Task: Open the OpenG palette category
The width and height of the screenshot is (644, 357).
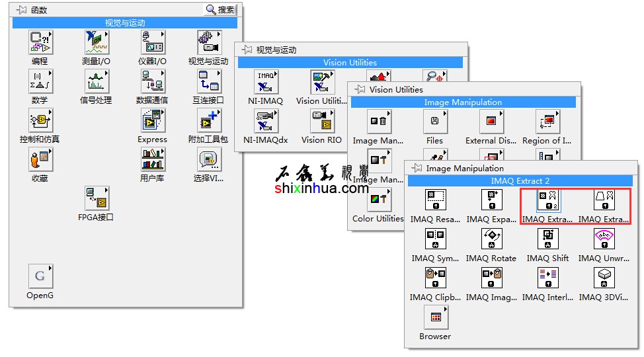Action: click(40, 276)
